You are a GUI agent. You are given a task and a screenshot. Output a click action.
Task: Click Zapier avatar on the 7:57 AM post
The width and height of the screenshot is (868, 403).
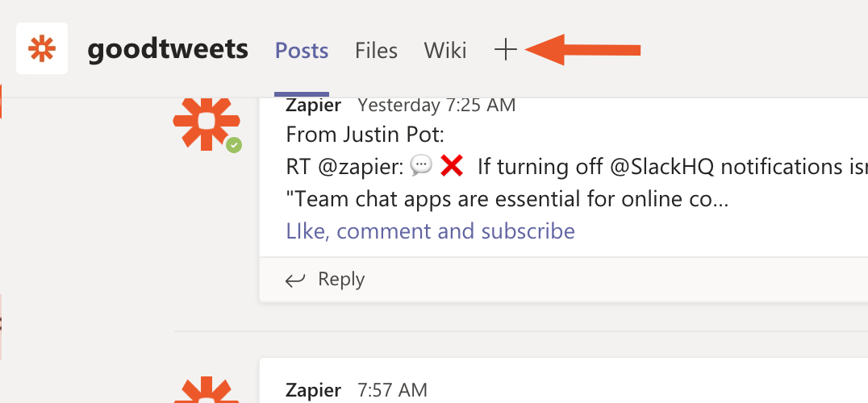coord(207,389)
